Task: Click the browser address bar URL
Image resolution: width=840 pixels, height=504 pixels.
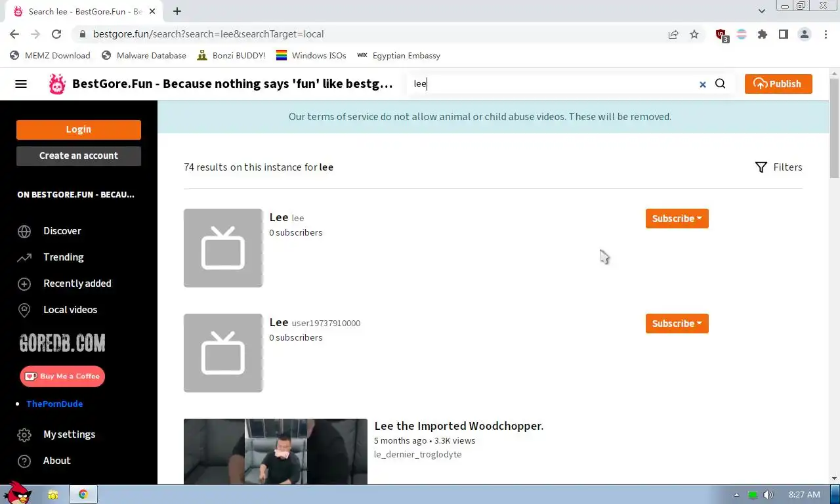Action: (x=209, y=34)
